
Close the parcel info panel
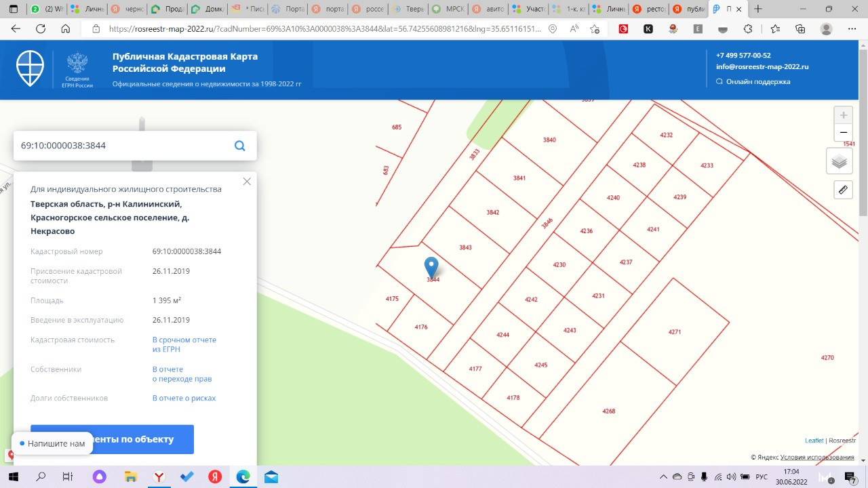tap(247, 182)
